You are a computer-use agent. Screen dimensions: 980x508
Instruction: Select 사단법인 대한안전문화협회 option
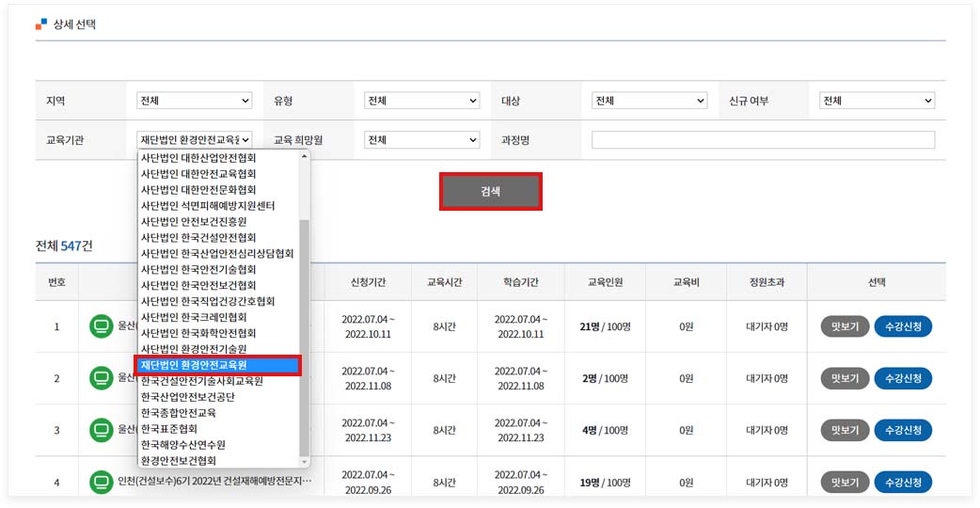tap(218, 189)
